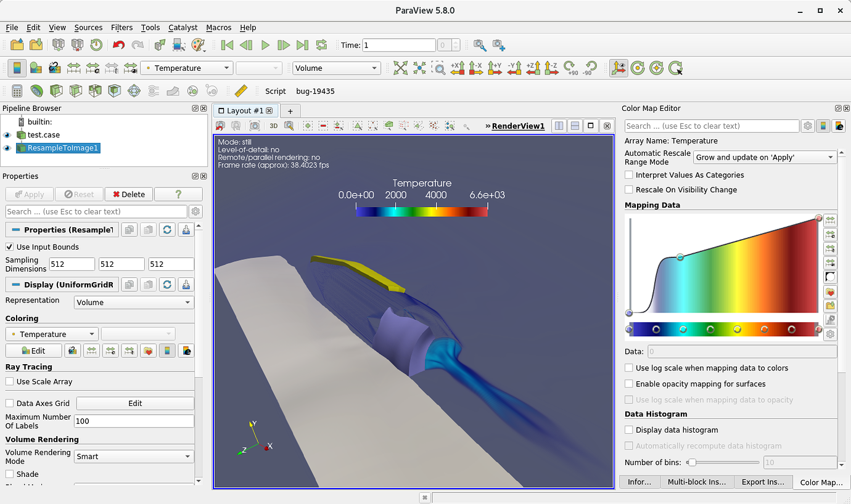The width and height of the screenshot is (851, 504).
Task: Add new layout tab with plus
Action: pyautogui.click(x=290, y=111)
